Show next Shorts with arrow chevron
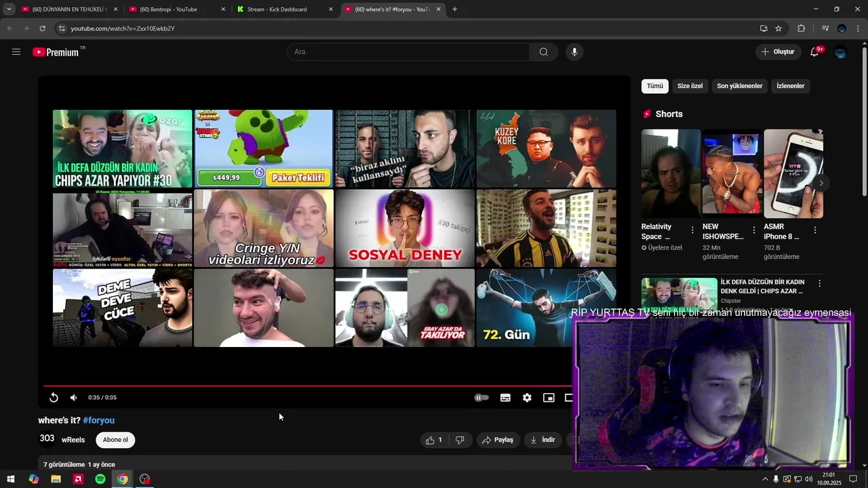 click(821, 183)
